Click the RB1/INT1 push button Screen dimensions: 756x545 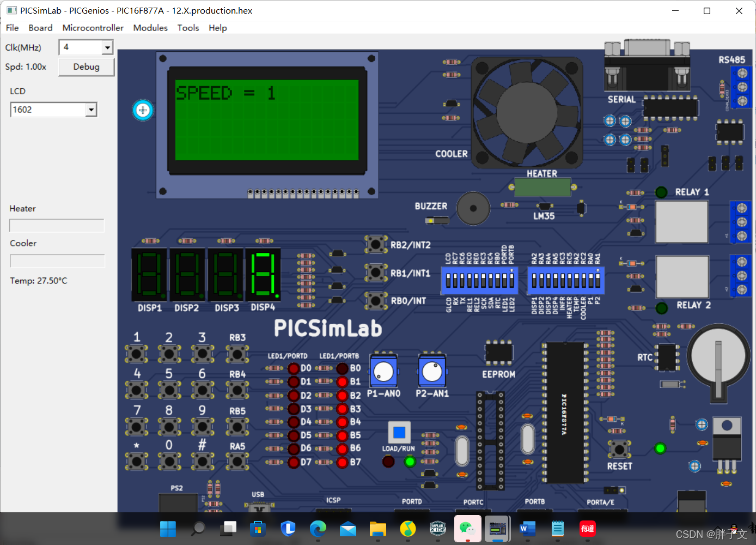[376, 272]
